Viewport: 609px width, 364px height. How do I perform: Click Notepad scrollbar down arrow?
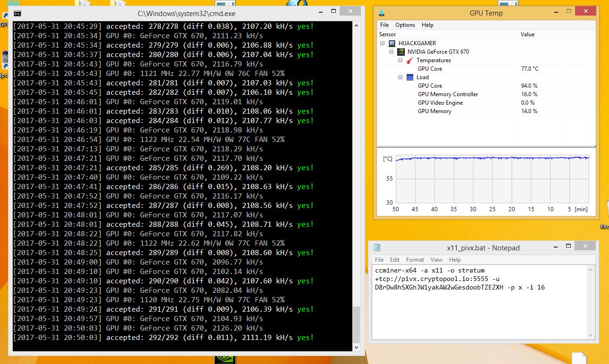click(x=590, y=335)
